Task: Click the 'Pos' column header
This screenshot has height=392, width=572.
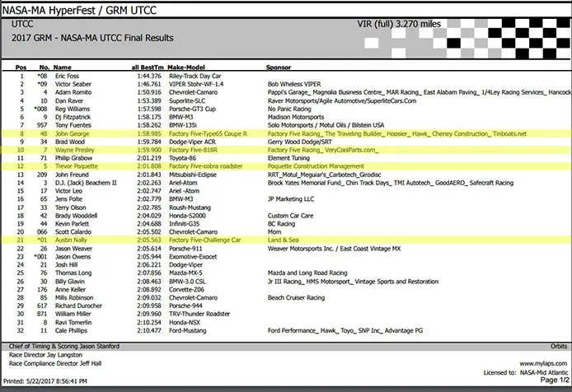Action: (x=21, y=67)
